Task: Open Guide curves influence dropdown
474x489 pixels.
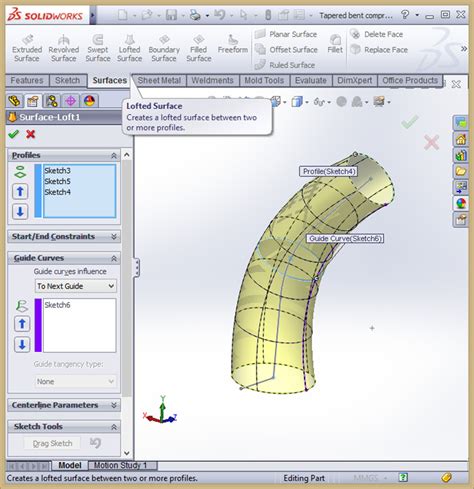Action: coord(76,286)
